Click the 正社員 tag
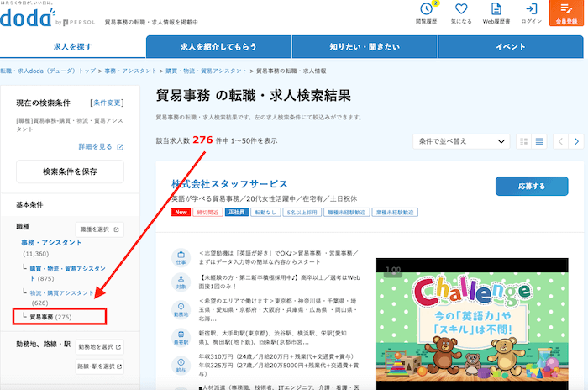This screenshot has width=588, height=390. [237, 213]
